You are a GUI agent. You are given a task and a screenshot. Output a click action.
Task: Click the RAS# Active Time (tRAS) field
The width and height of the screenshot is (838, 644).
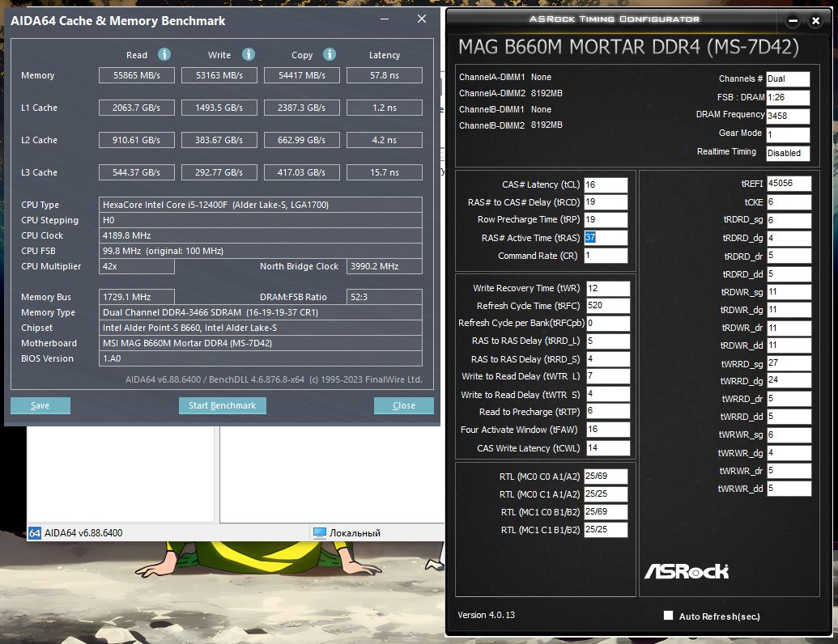606,238
